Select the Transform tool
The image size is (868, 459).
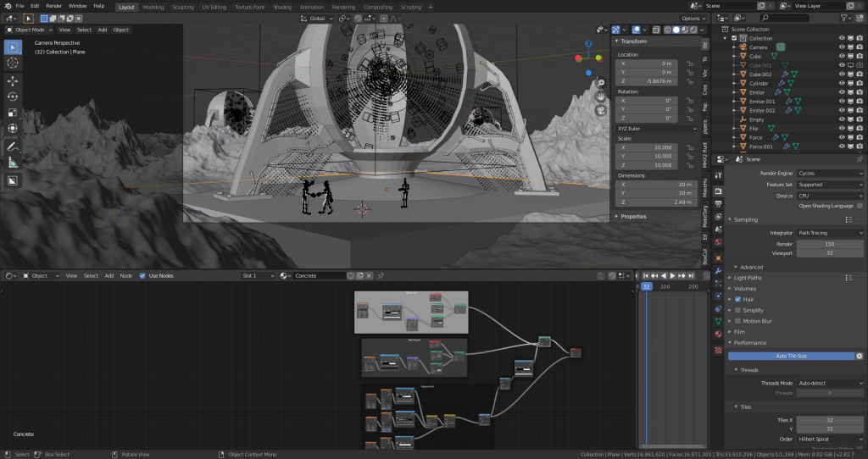click(x=13, y=128)
